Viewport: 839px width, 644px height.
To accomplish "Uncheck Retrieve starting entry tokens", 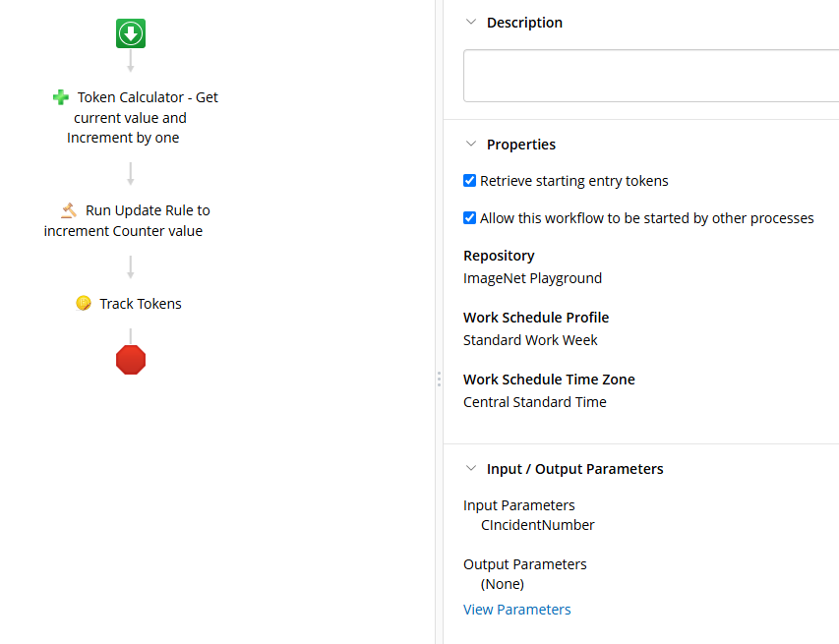I will click(x=470, y=181).
